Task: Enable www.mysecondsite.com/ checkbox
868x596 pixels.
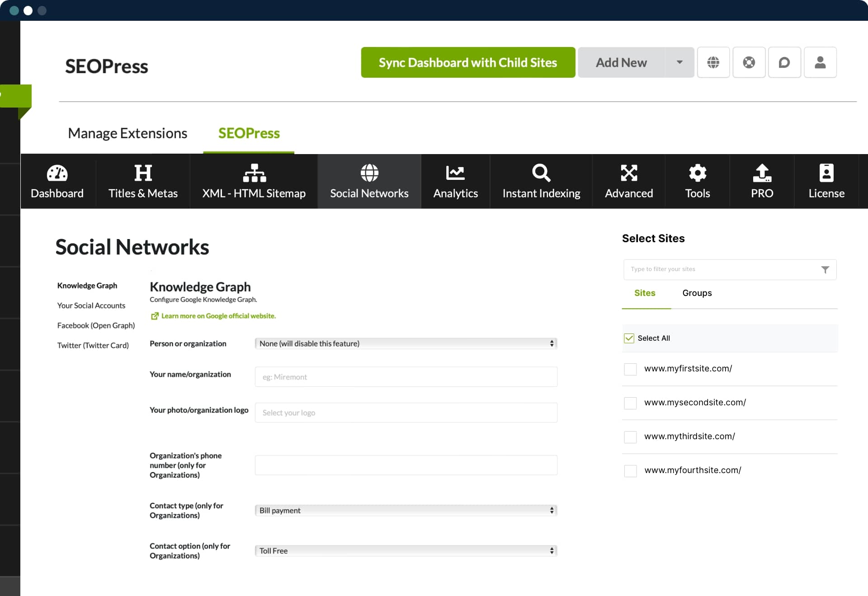Action: click(630, 402)
